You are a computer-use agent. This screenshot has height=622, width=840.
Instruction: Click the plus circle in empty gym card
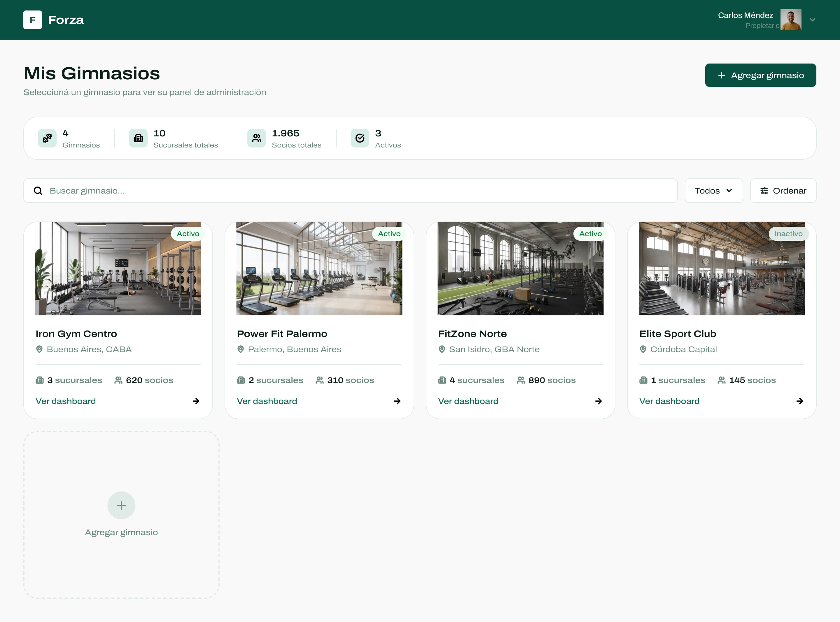tap(121, 505)
